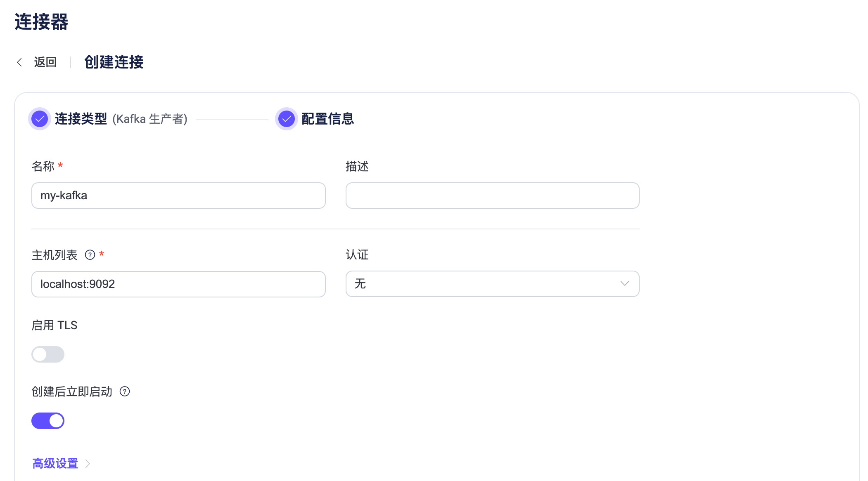Turn off the blue toggle switch

[48, 420]
